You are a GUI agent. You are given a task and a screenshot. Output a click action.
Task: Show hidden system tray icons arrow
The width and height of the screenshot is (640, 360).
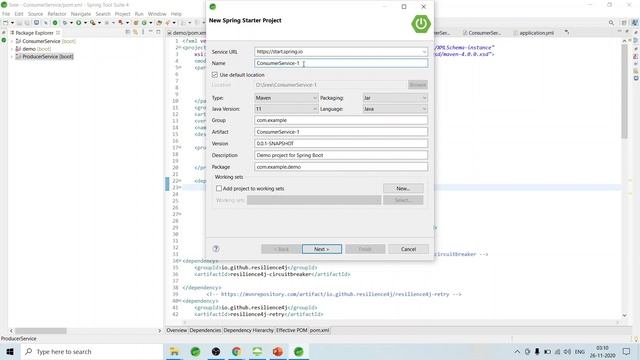pos(517,351)
